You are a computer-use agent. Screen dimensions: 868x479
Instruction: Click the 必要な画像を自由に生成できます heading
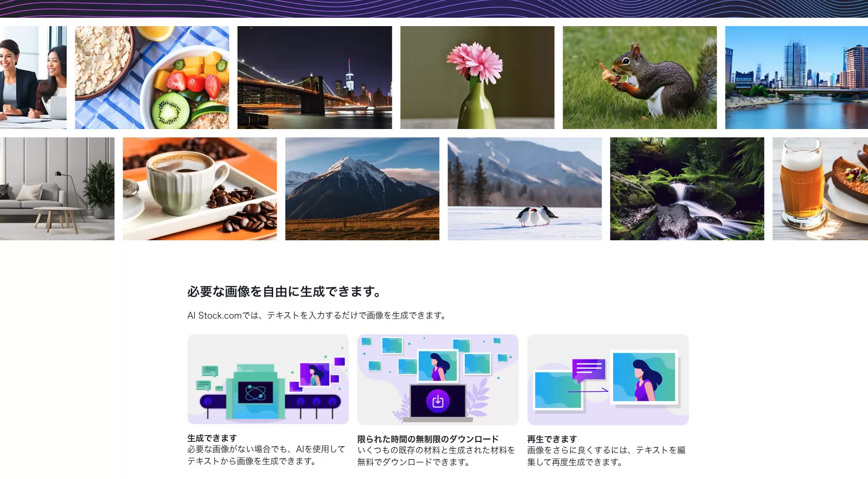pos(286,291)
